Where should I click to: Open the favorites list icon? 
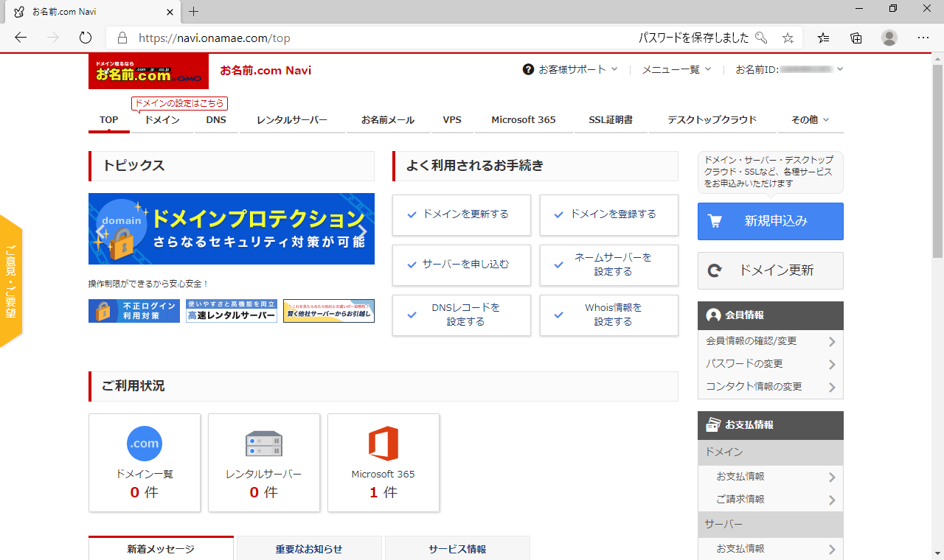824,38
